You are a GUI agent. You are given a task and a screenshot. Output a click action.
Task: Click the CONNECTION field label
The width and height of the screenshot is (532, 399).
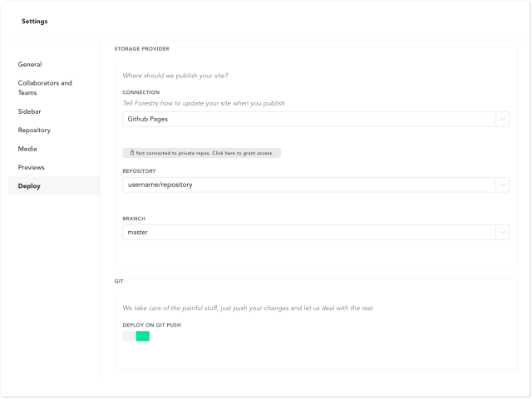click(141, 92)
